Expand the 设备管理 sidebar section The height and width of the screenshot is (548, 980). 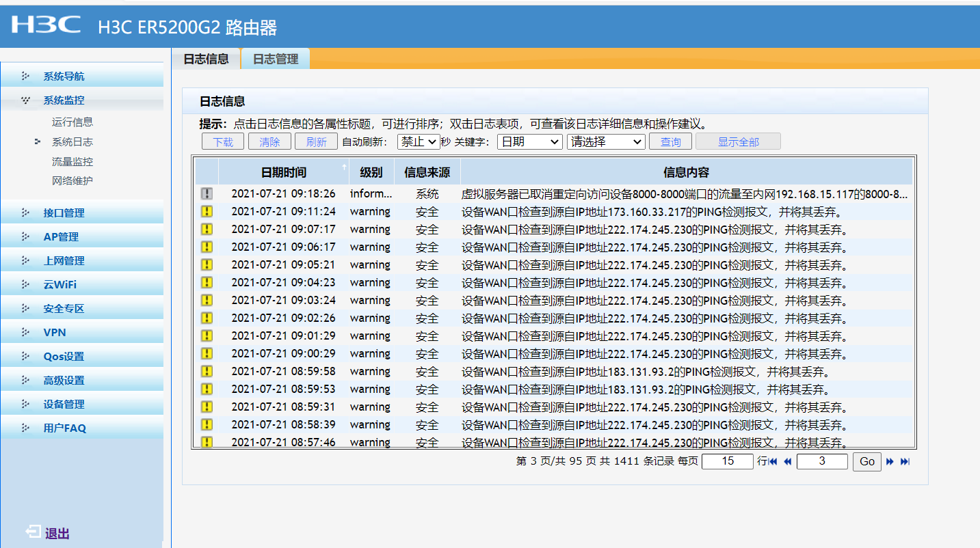point(82,405)
